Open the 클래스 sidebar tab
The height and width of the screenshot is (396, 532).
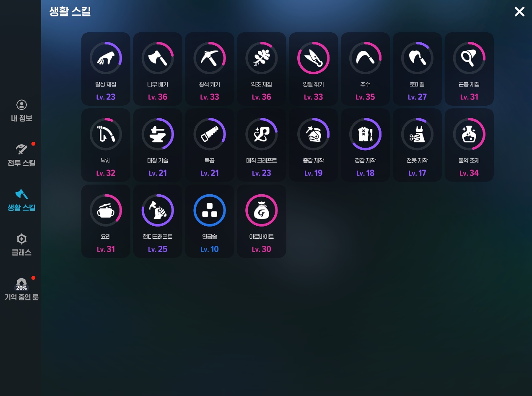tap(21, 245)
